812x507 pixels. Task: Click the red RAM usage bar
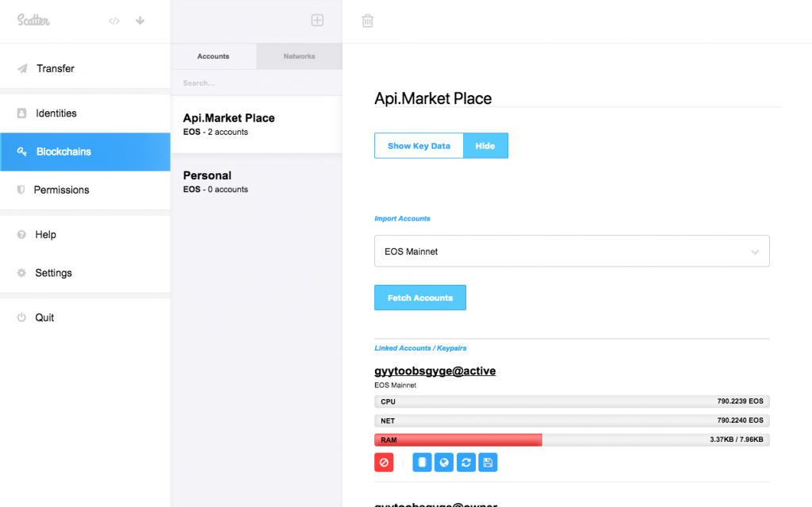point(458,440)
